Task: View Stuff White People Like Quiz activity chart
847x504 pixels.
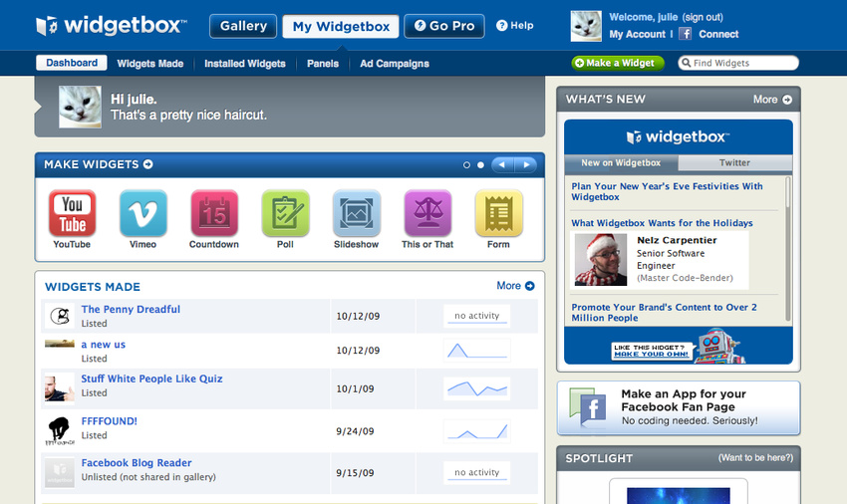Action: click(477, 388)
